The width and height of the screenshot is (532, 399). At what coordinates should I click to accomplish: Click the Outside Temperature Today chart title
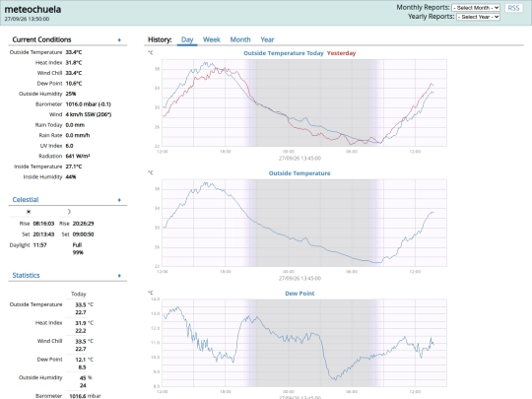pos(284,53)
